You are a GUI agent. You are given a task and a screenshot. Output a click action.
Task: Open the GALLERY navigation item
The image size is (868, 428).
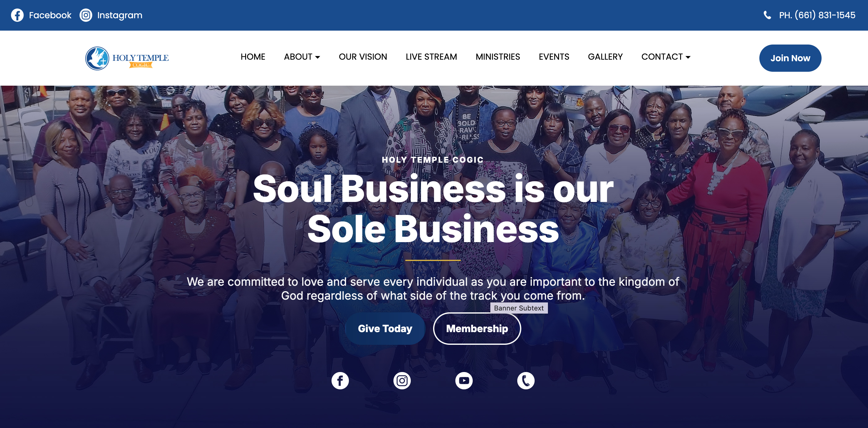click(605, 57)
